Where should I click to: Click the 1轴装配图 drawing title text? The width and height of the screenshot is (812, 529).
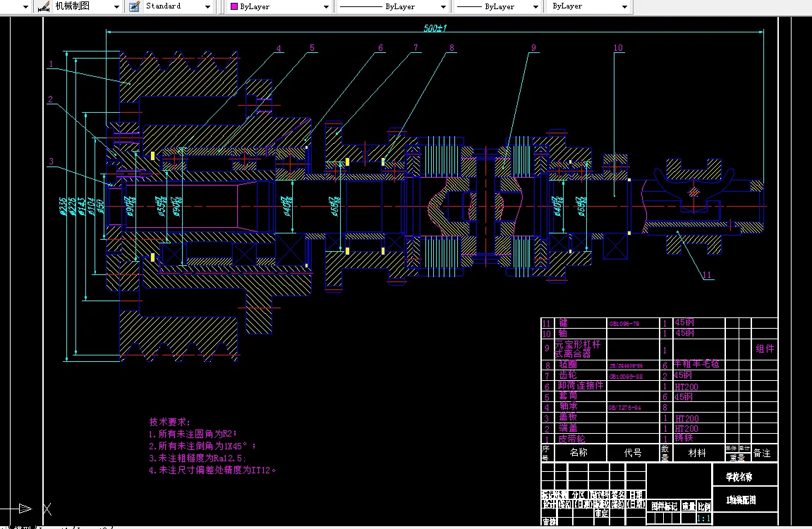click(741, 500)
